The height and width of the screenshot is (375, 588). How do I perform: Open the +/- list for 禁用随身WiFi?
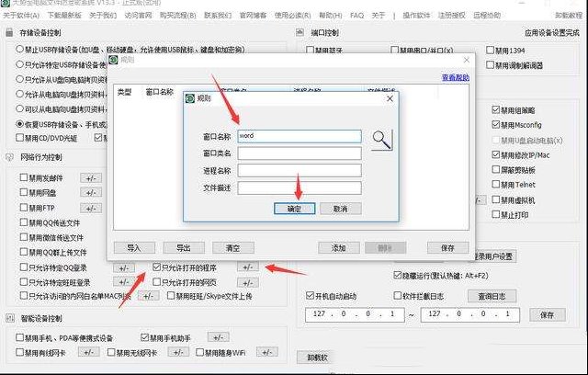point(267,352)
